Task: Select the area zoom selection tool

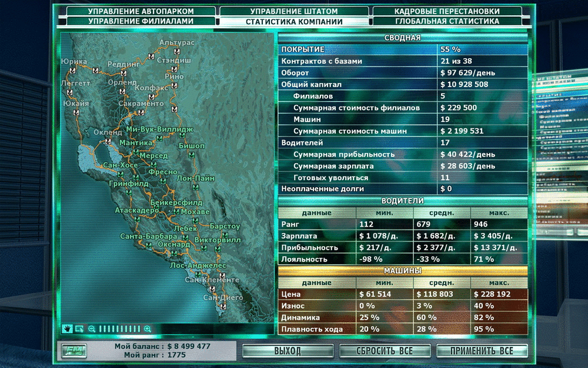Action: pyautogui.click(x=79, y=329)
